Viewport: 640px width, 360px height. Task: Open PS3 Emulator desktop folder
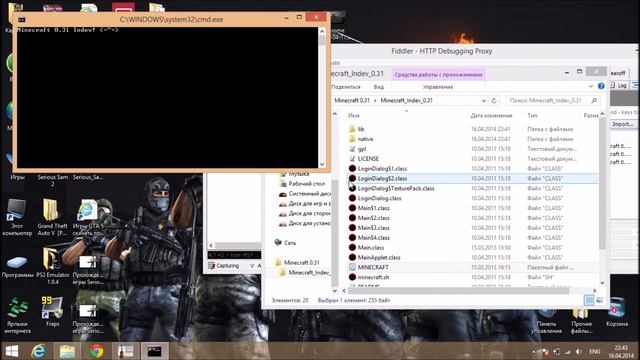(53, 266)
